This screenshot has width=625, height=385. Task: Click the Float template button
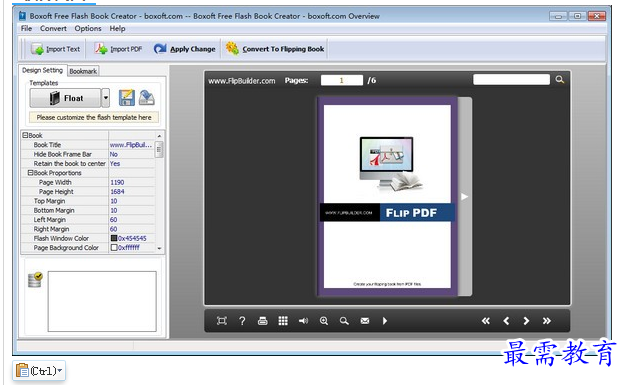coord(65,98)
